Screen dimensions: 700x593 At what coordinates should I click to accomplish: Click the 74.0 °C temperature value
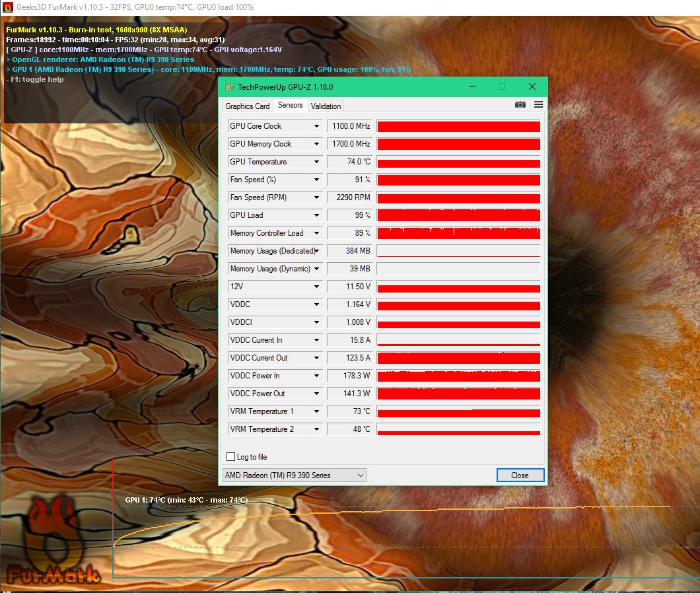(x=350, y=162)
